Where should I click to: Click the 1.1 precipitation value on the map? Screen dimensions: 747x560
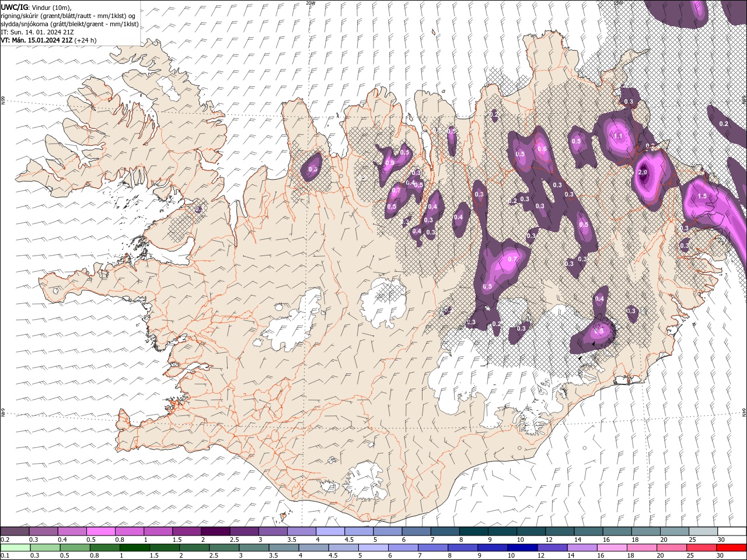pyautogui.click(x=619, y=136)
